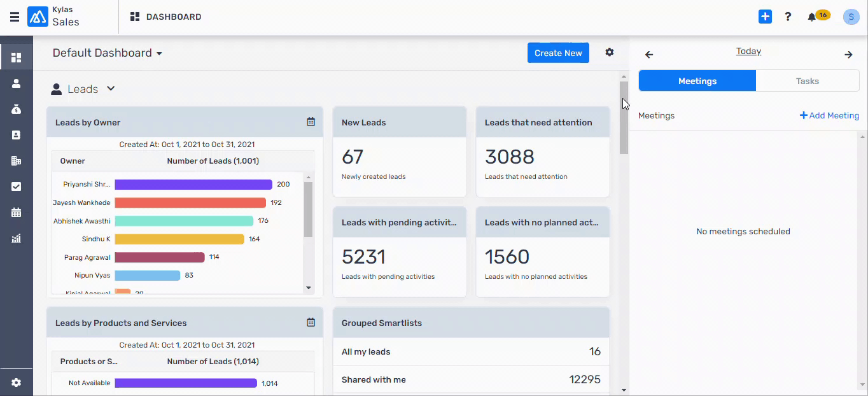868x396 pixels.
Task: Check notifications via the bell icon
Action: point(813,16)
